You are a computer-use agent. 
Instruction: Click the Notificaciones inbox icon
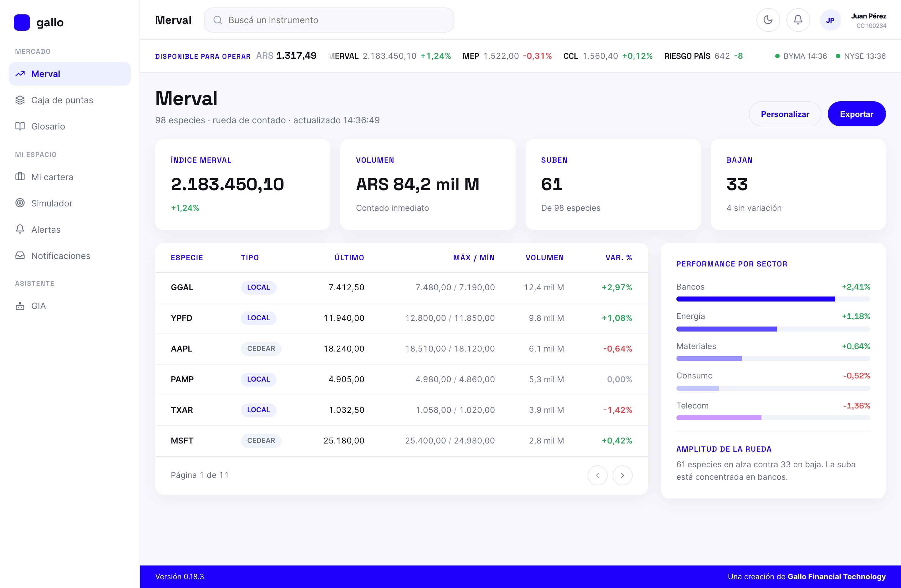tap(20, 256)
